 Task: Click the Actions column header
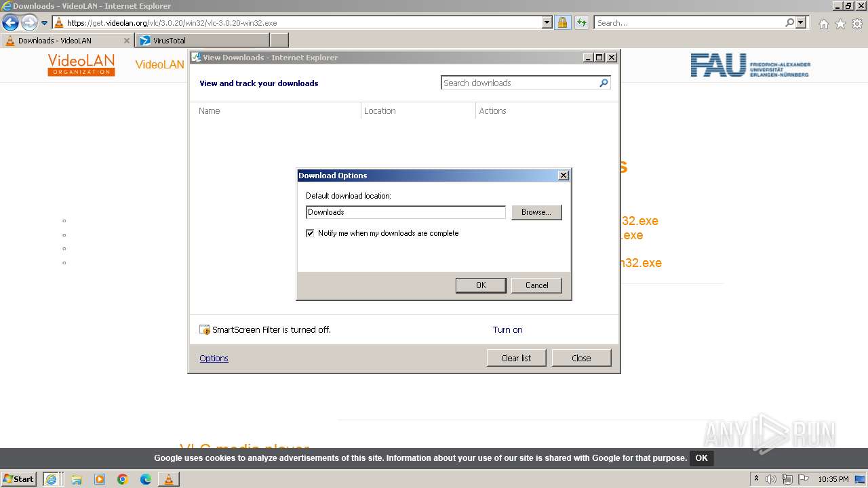point(546,110)
